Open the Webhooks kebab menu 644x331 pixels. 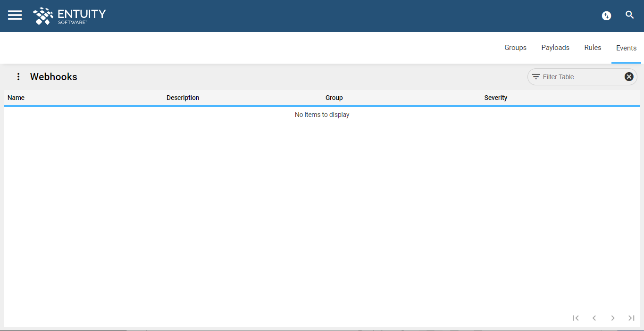(x=18, y=76)
